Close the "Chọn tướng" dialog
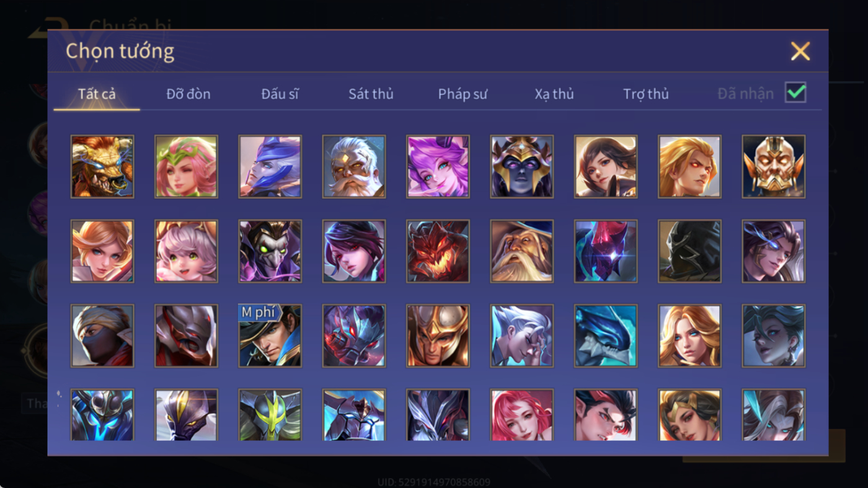This screenshot has height=488, width=868. 800,51
